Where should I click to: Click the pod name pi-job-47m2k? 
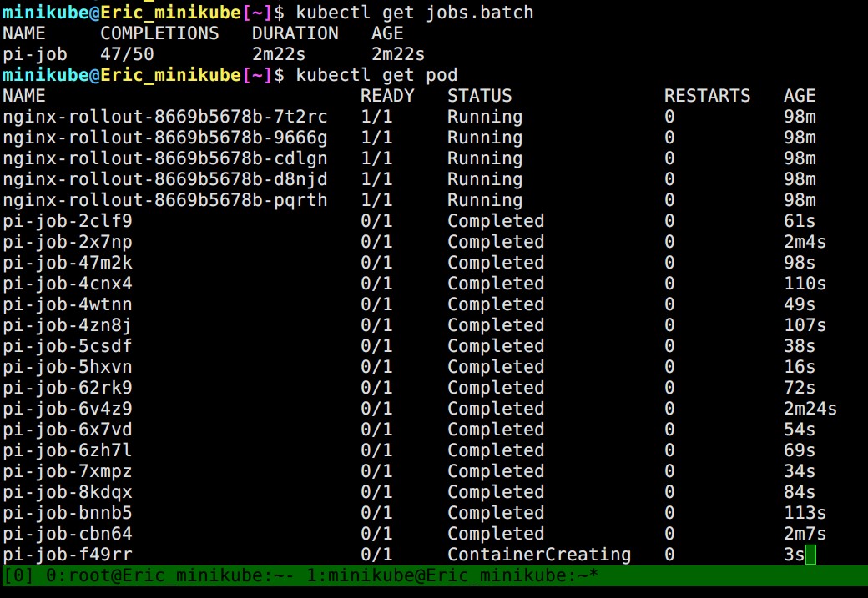pyautogui.click(x=68, y=263)
